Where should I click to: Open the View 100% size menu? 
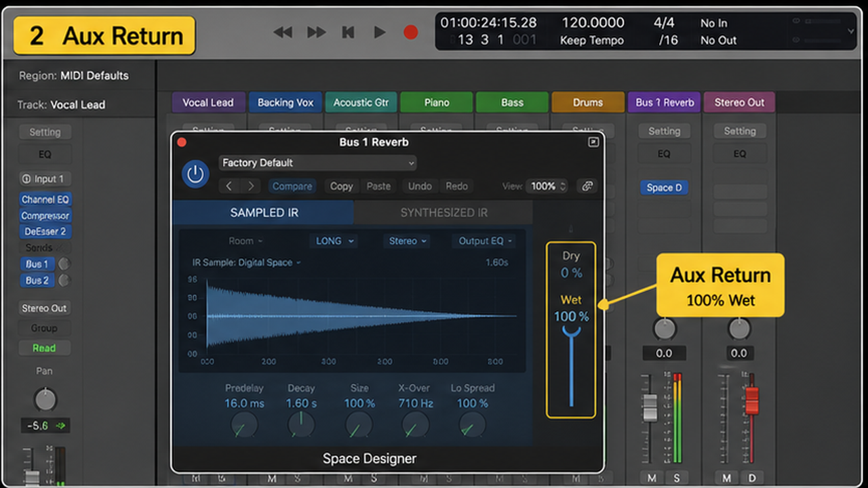coord(548,186)
